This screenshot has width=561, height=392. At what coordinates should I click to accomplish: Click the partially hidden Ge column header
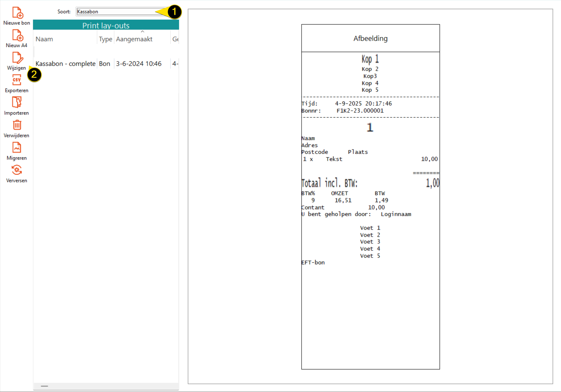(175, 39)
